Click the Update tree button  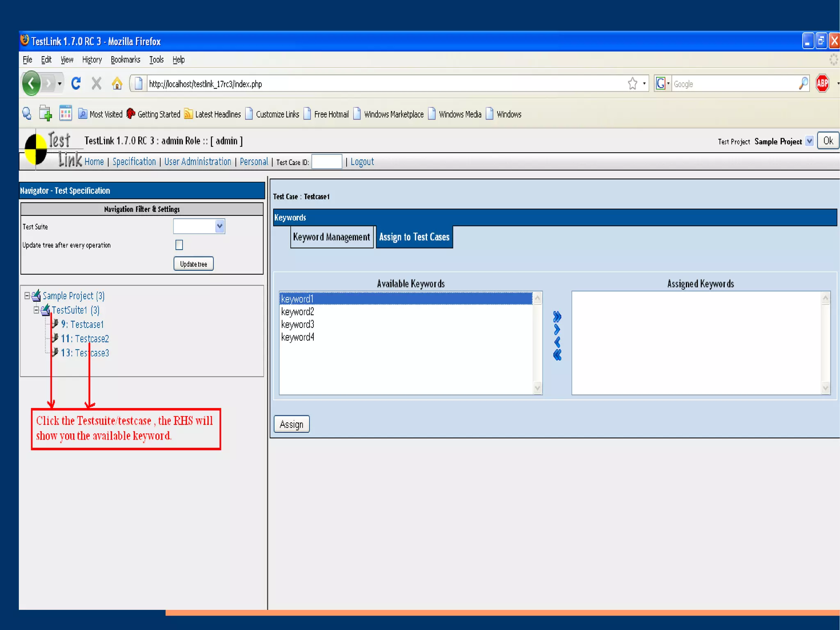tap(194, 264)
